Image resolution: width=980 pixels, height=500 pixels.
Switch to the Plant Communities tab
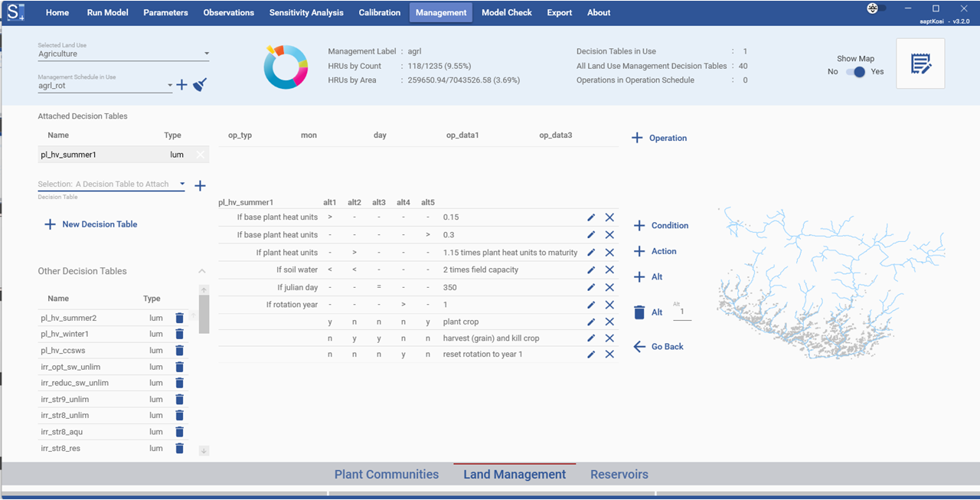[x=386, y=474]
